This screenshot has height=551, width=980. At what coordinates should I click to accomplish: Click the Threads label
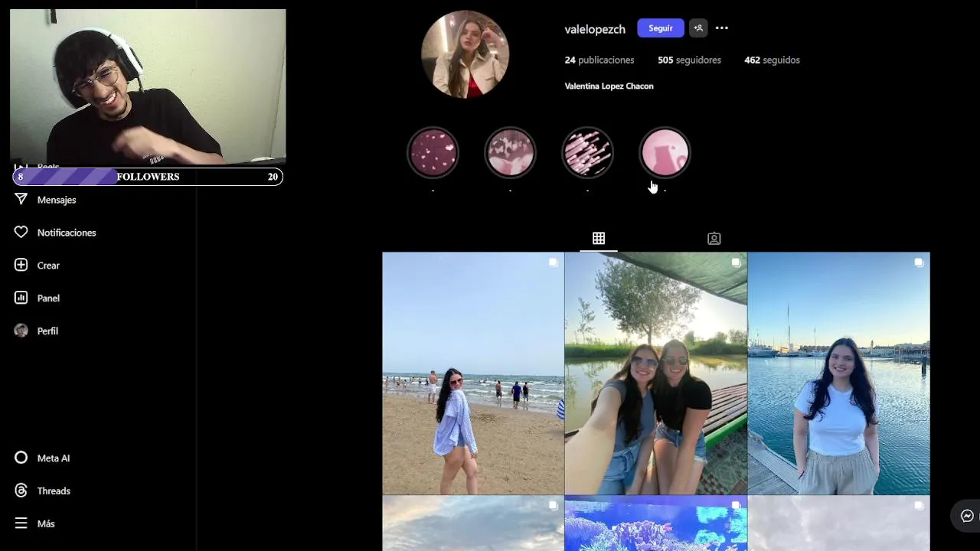54,491
